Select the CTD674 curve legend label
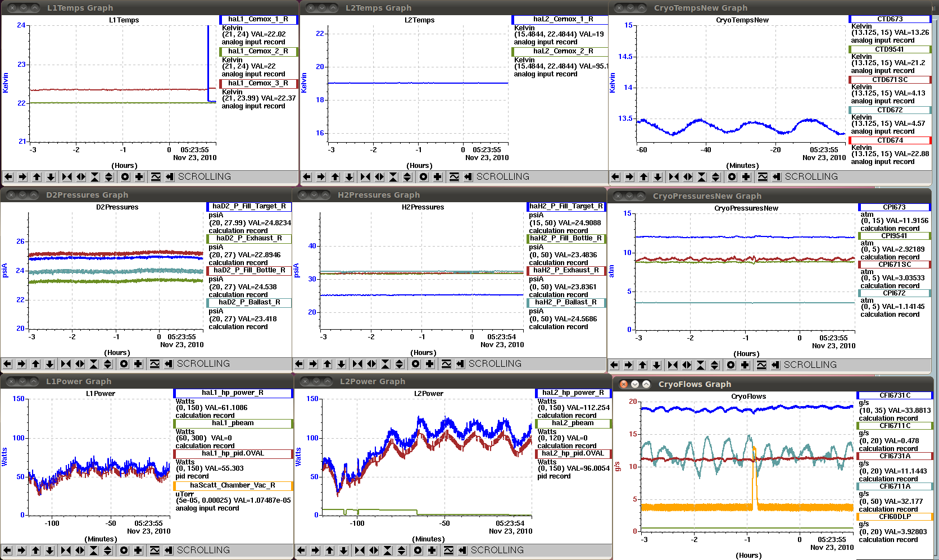Screen dimensions: 939x560 (890, 140)
